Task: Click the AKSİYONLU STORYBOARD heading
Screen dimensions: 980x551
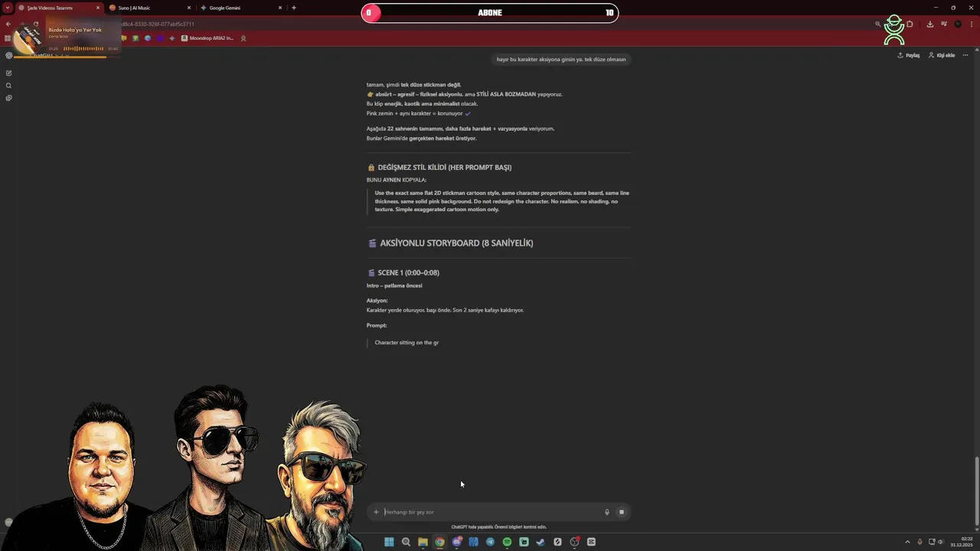Action: 450,243
